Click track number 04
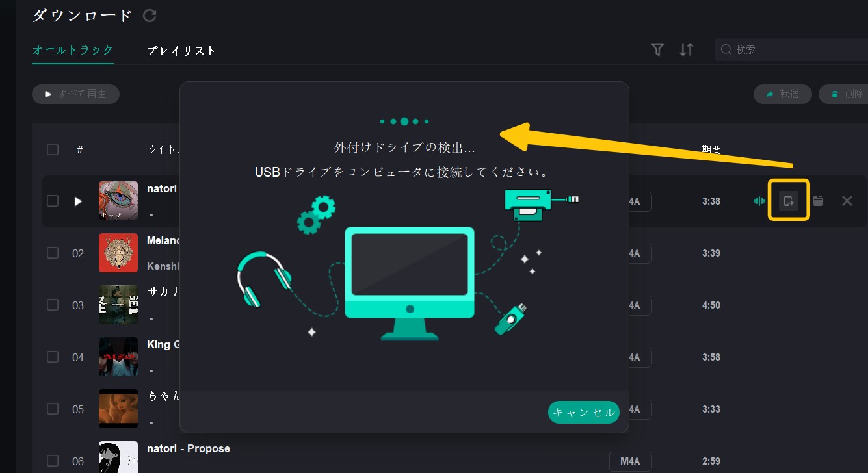The width and height of the screenshot is (868, 473). [78, 357]
